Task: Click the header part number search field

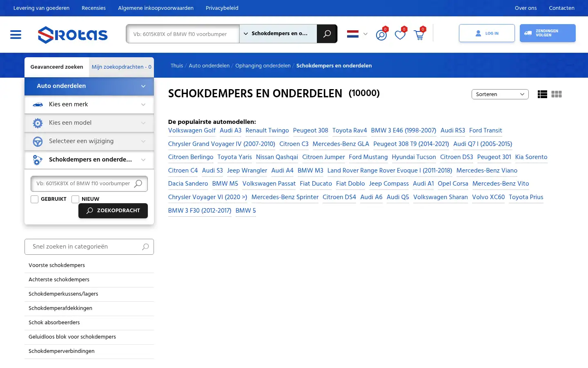Action: click(x=183, y=34)
